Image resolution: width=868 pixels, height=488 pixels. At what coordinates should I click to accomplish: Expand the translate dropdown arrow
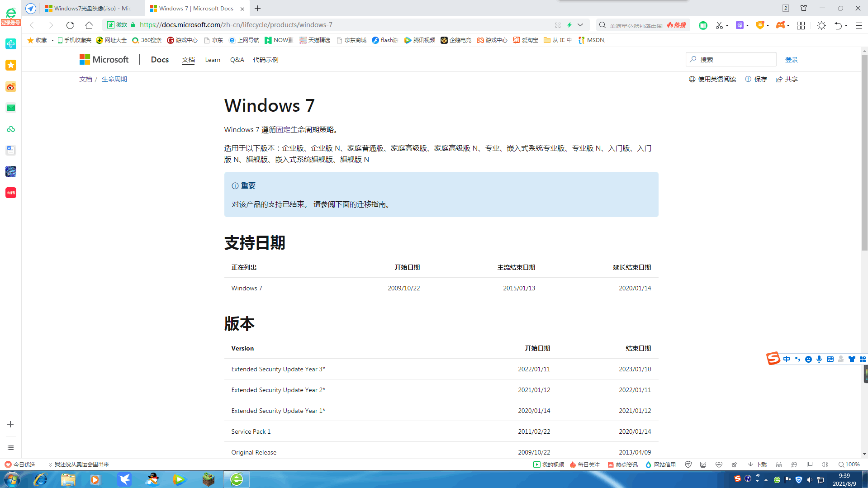click(747, 25)
